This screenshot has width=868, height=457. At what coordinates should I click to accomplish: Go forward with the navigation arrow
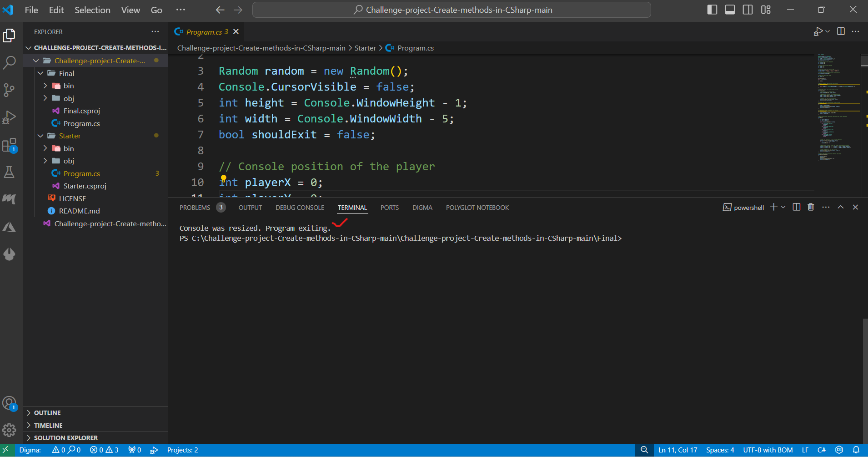(238, 10)
